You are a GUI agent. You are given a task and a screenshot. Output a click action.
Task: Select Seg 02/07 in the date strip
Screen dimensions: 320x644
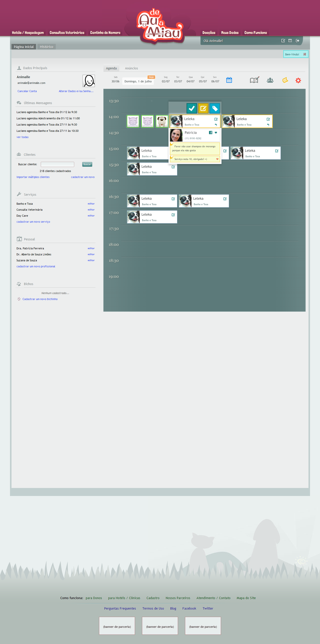165,79
